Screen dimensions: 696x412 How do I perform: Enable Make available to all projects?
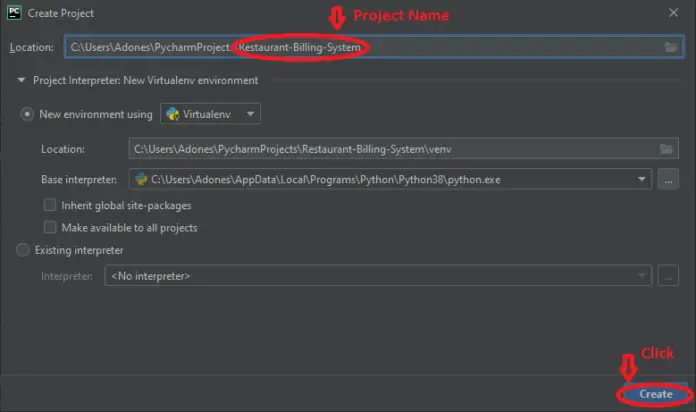(50, 227)
